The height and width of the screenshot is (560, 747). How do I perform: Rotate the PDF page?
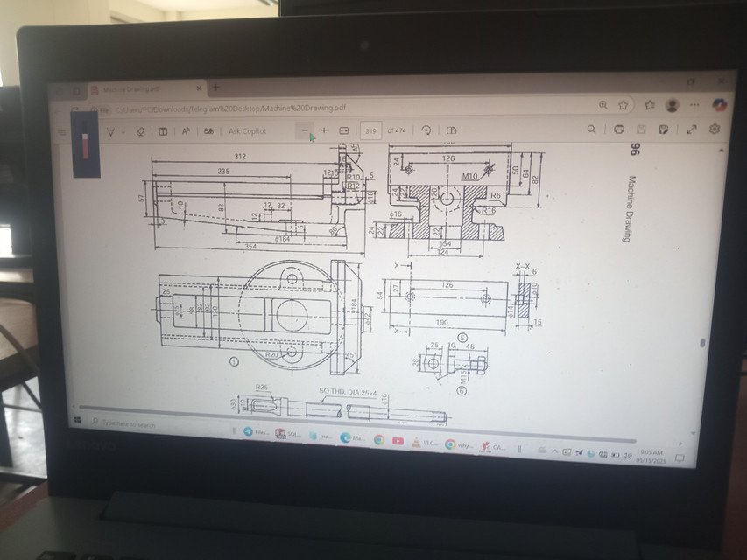tap(426, 131)
